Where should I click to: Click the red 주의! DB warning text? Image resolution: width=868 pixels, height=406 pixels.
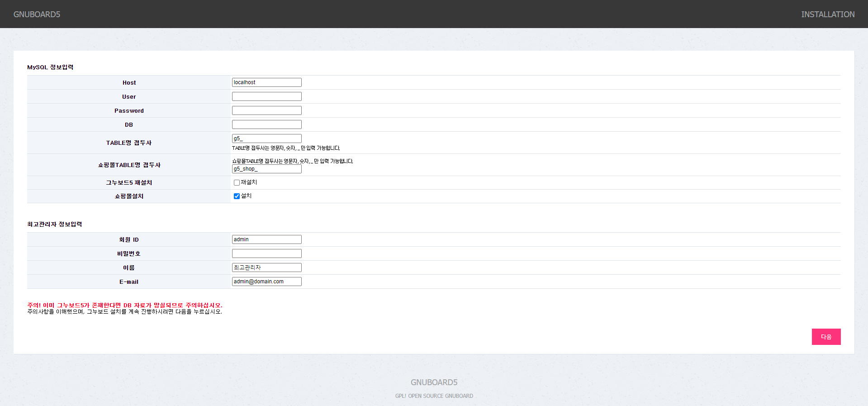click(125, 305)
